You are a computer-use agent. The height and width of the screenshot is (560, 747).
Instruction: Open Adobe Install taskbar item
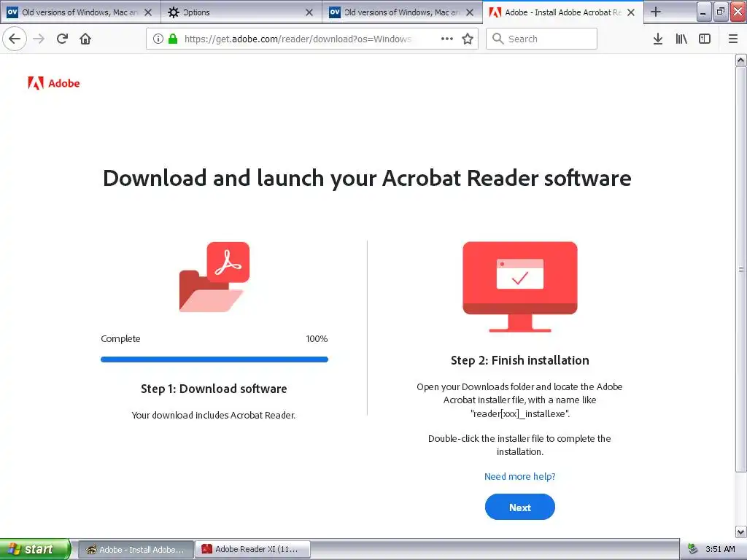tap(136, 550)
